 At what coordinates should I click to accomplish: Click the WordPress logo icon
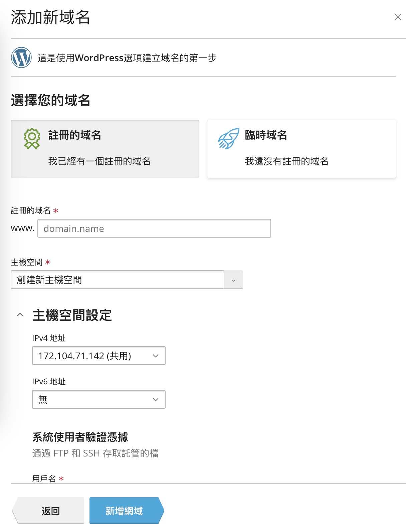[21, 57]
